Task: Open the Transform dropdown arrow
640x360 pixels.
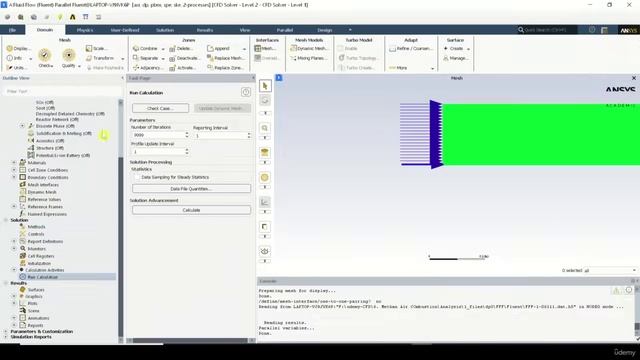Action: (122, 59)
